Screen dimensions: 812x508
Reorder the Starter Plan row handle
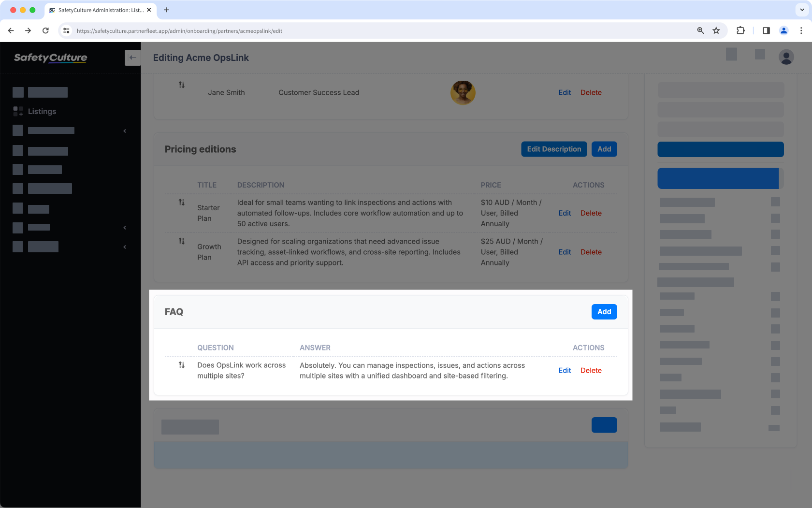(182, 202)
